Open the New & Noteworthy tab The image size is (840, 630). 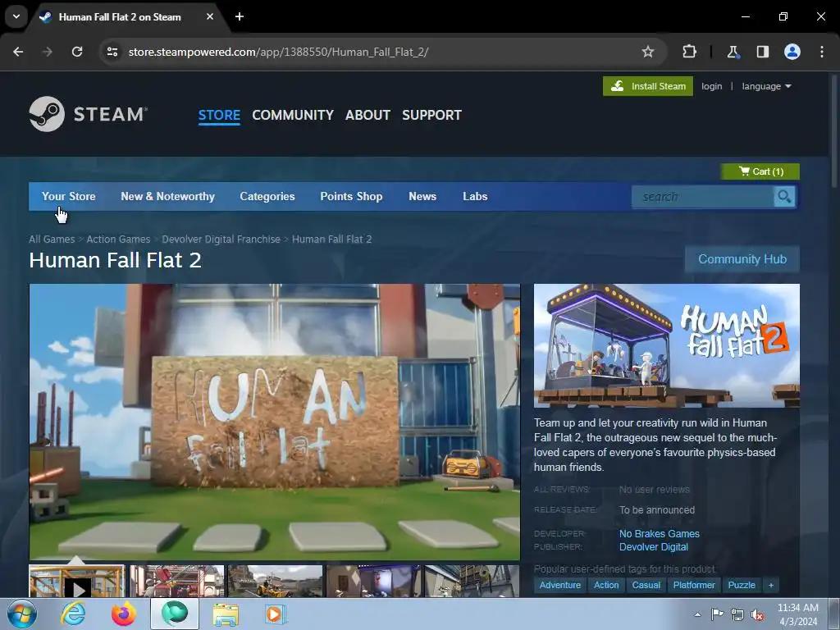(167, 197)
